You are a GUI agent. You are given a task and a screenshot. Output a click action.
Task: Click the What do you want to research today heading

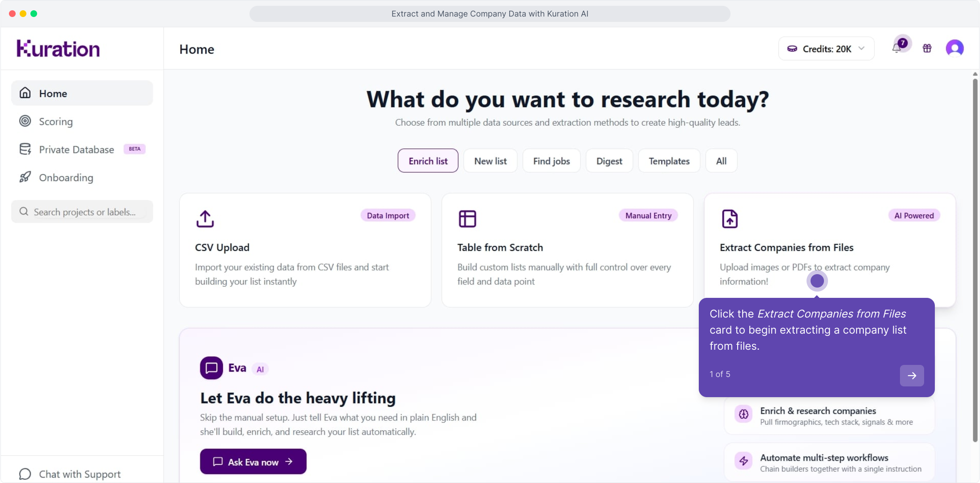568,99
